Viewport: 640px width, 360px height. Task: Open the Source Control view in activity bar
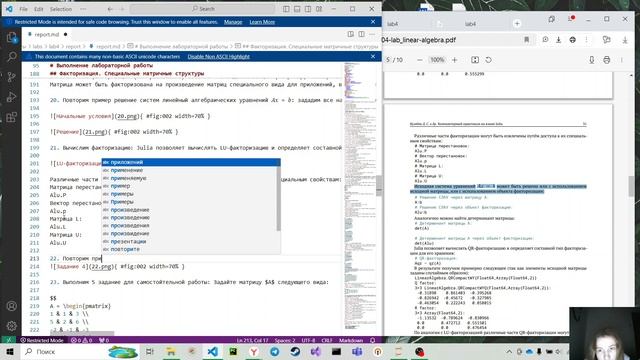(x=11, y=77)
